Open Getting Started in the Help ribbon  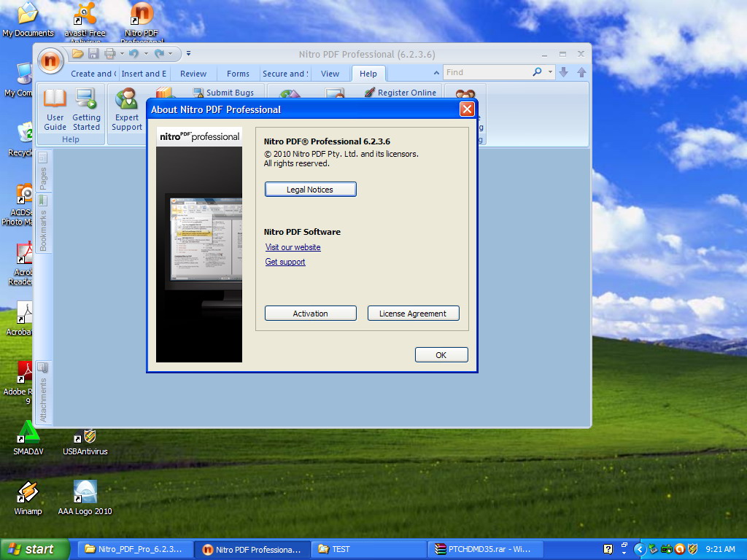point(86,109)
